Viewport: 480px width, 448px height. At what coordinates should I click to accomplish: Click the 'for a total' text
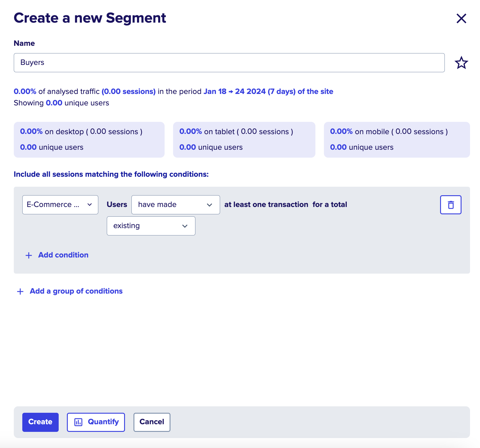330,204
